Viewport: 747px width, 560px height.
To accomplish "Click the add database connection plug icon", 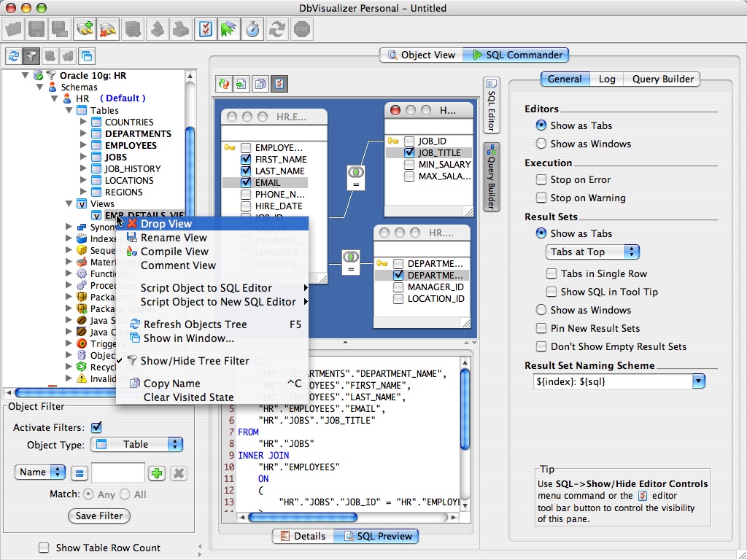I will click(x=85, y=30).
